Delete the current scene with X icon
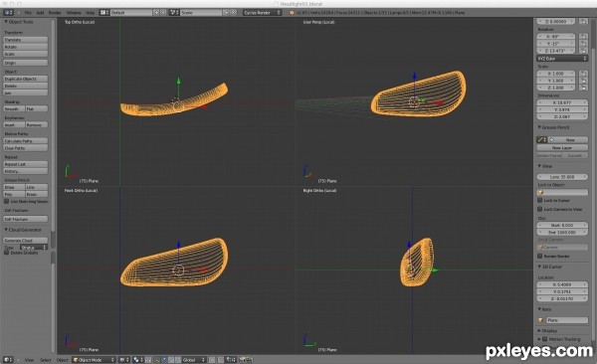Image resolution: width=597 pixels, height=364 pixels. 234,13
